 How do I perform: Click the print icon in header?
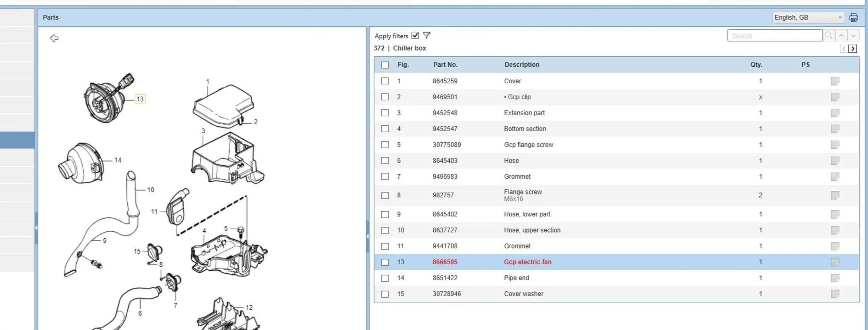[853, 17]
